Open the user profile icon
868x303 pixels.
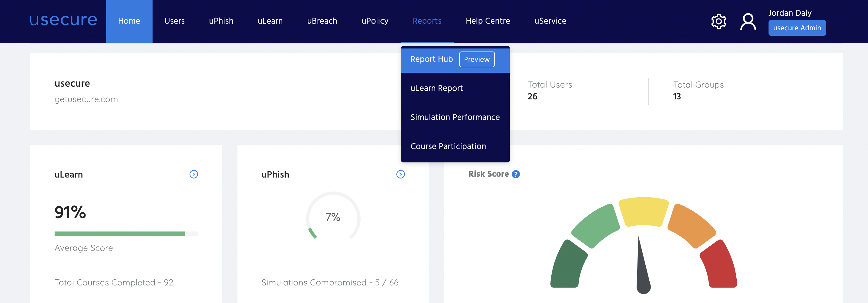click(748, 21)
